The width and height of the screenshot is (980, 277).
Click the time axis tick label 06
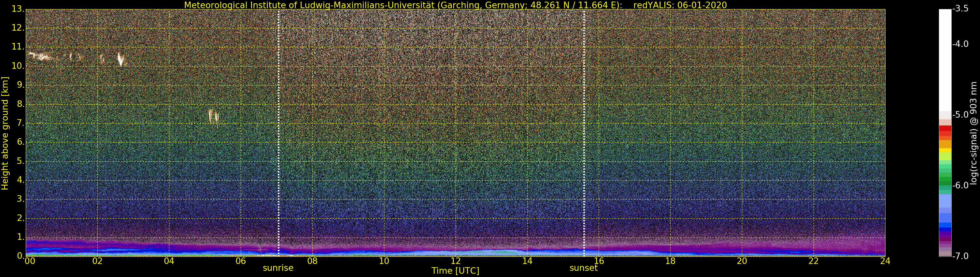click(x=240, y=261)
